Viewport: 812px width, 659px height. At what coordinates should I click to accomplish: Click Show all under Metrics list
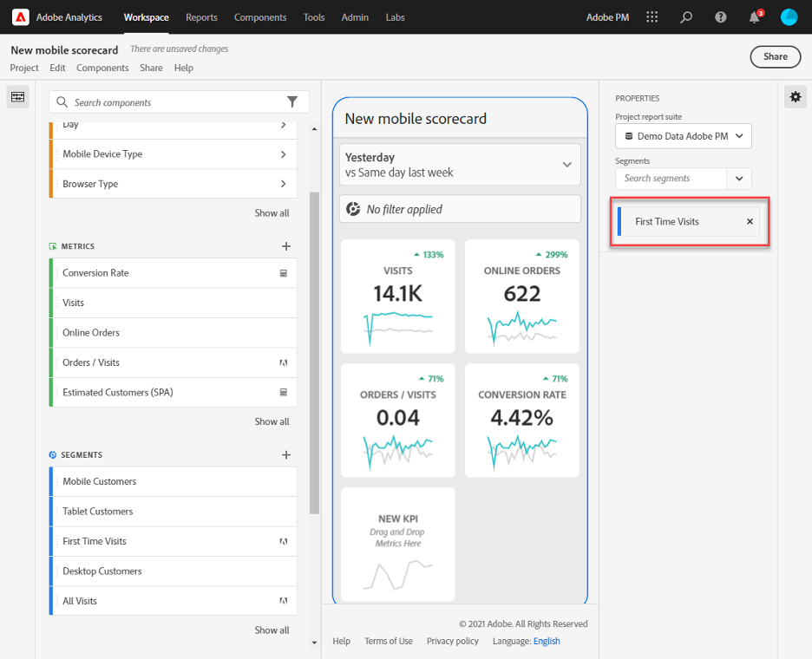pos(272,422)
